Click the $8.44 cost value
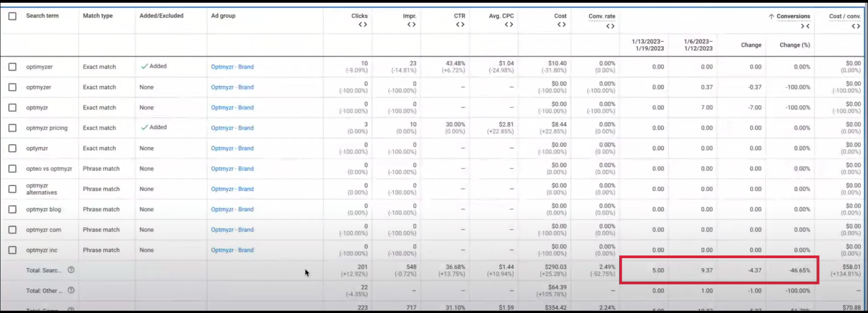Screen dimensions: 868x313 559,125
